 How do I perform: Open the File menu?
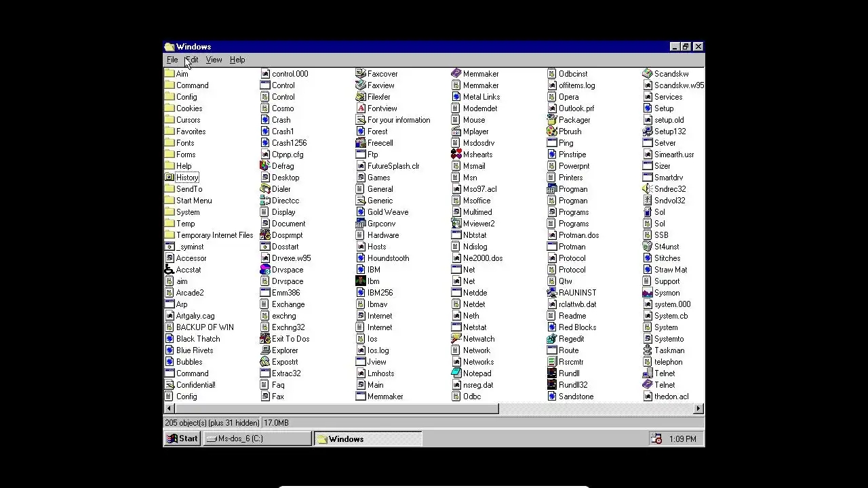tap(172, 60)
